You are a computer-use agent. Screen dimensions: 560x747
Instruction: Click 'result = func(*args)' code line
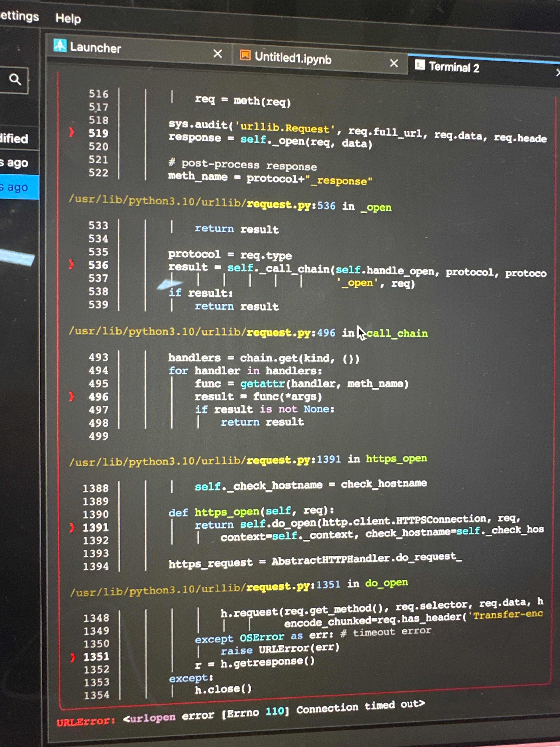click(x=258, y=396)
